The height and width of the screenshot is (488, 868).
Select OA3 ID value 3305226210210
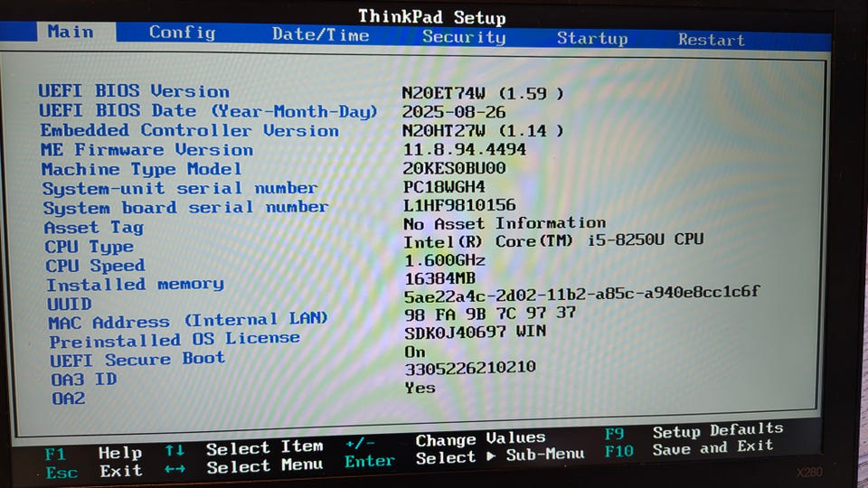point(470,368)
